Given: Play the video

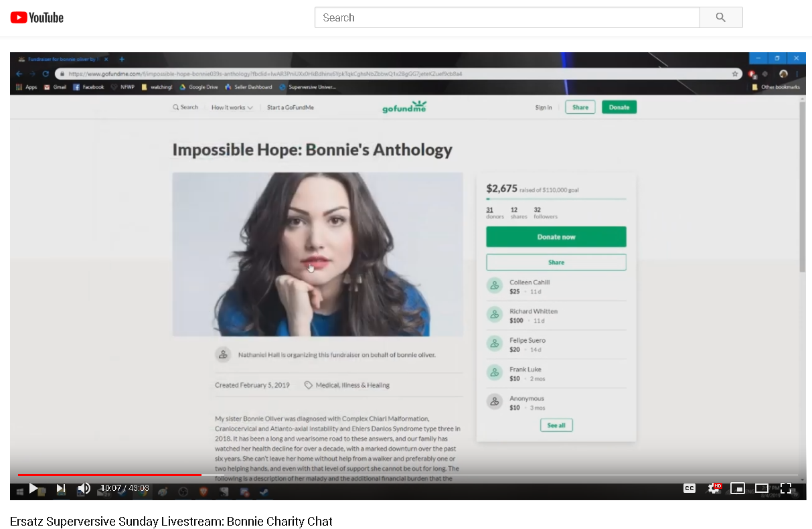Looking at the screenshot, I should coord(33,488).
